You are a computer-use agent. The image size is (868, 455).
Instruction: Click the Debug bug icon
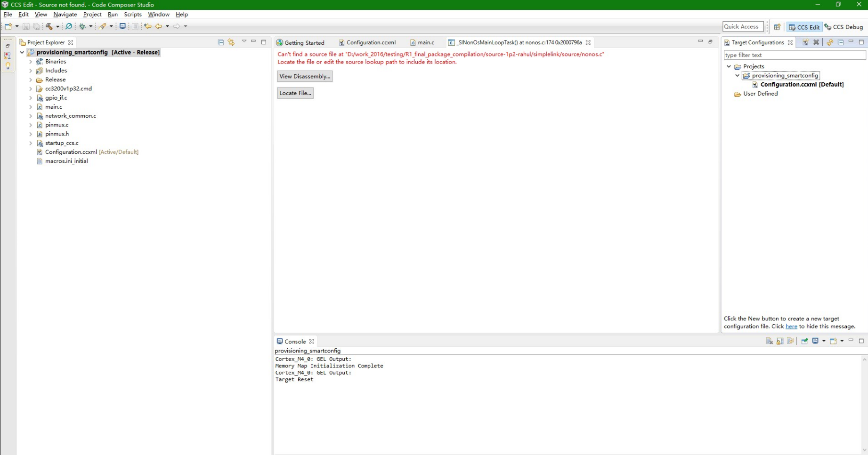[82, 26]
